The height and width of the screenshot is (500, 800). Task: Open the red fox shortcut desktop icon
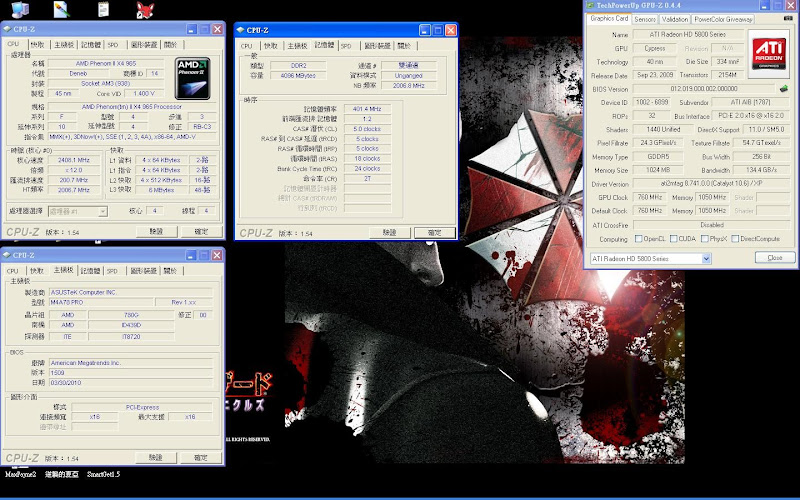pos(145,10)
